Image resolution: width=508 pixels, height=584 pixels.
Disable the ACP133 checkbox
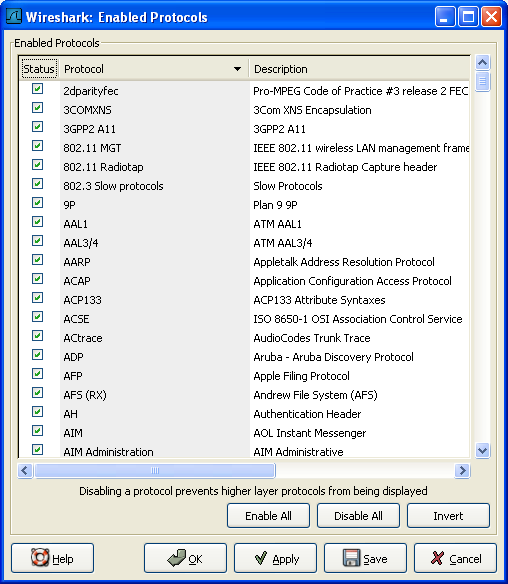pyautogui.click(x=37, y=298)
